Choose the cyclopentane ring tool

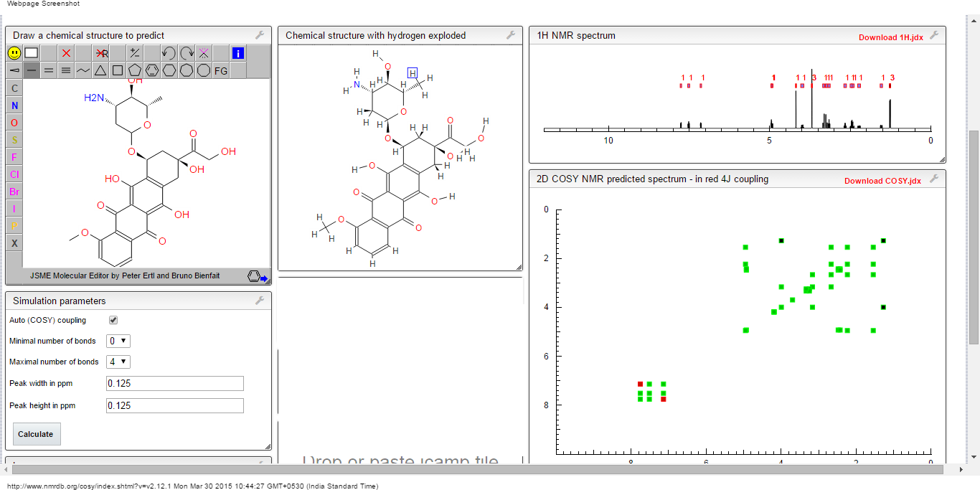(x=135, y=70)
